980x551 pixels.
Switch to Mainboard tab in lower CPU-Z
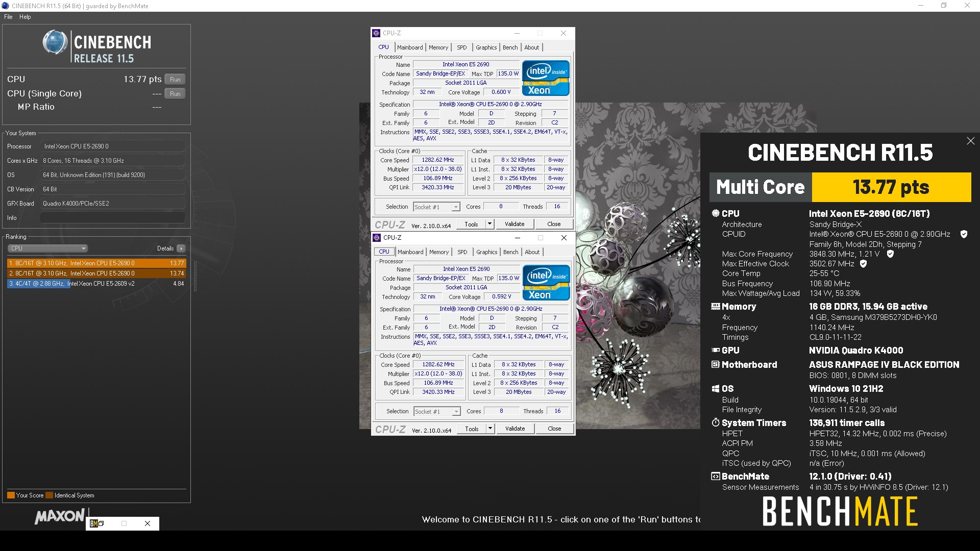[410, 252]
